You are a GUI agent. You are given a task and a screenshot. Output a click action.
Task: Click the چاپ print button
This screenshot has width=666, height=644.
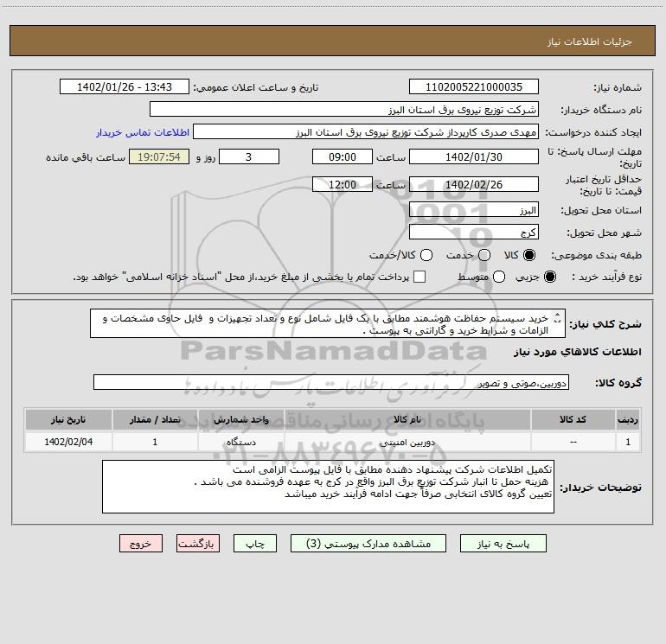pos(255,544)
